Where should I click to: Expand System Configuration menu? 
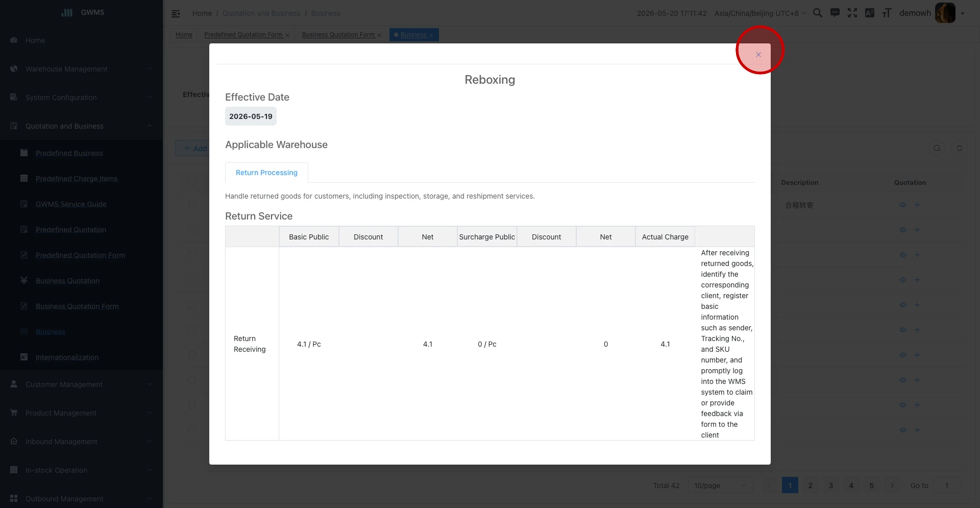[81, 98]
